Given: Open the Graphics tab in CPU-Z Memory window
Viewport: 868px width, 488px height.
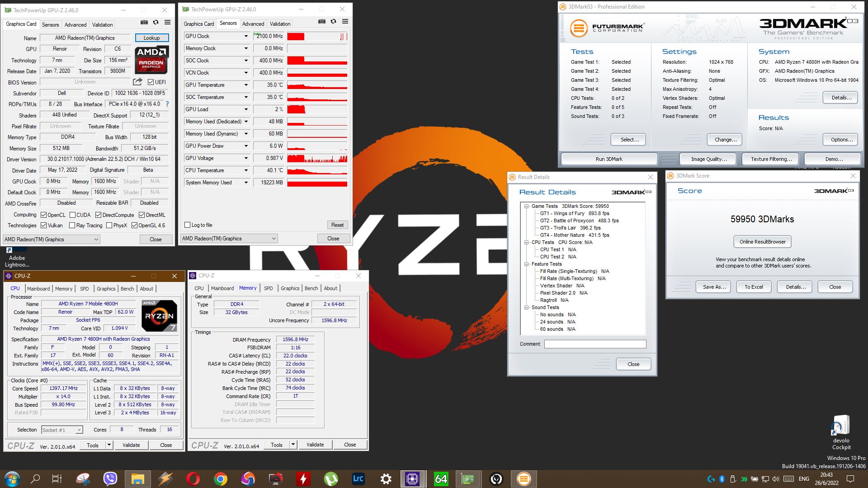Looking at the screenshot, I should [x=290, y=288].
